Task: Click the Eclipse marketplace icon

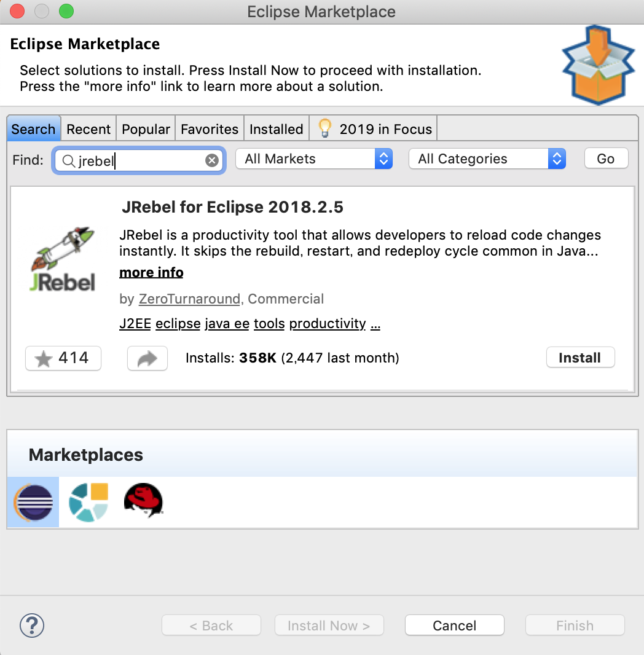Action: 33,502
